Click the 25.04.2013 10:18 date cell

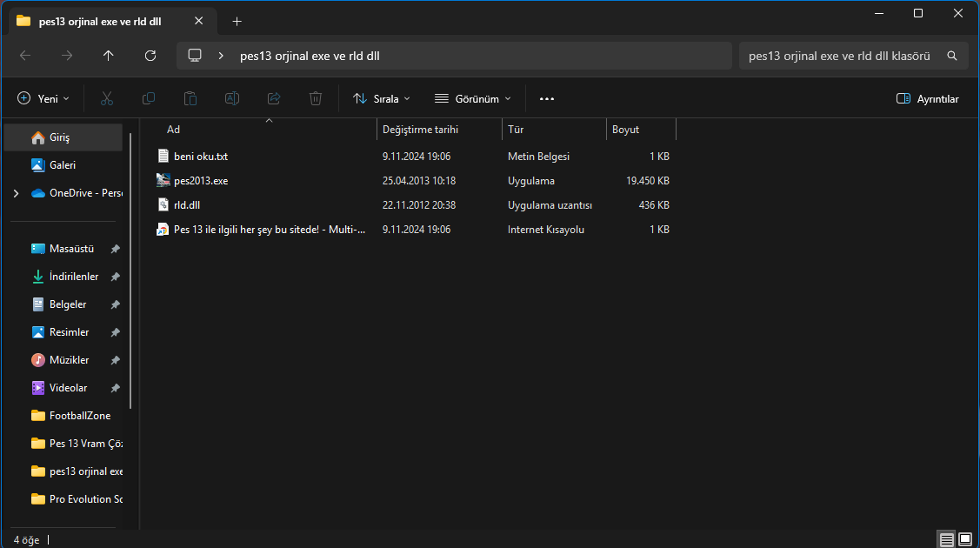coord(419,181)
